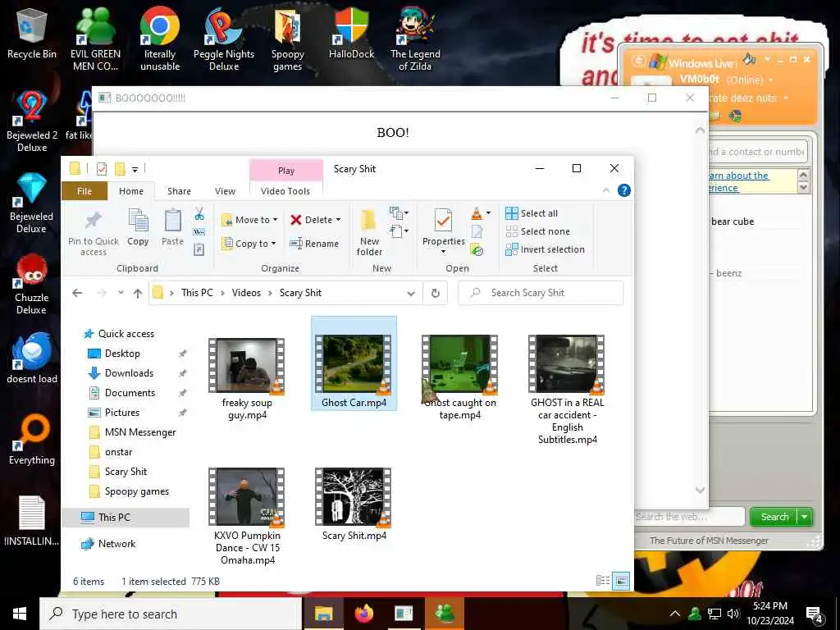840x630 pixels.
Task: Open Explorer Help question mark icon
Action: 624,190
